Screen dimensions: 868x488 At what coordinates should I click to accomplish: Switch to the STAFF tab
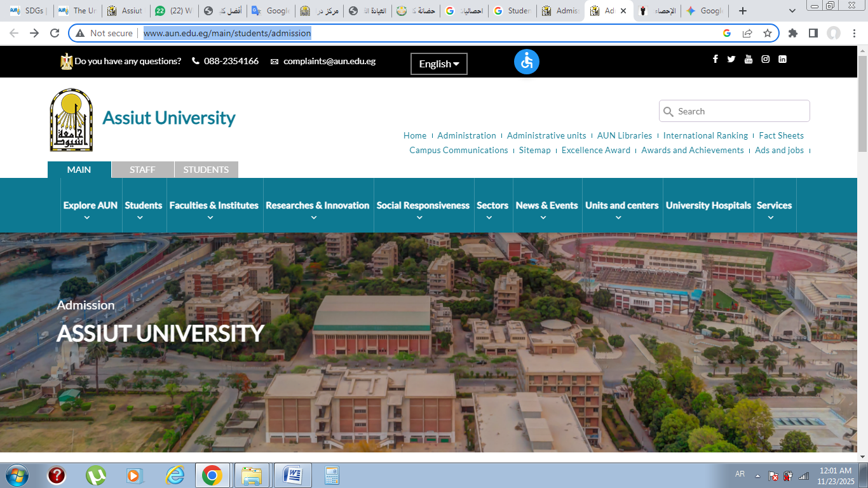tap(142, 170)
